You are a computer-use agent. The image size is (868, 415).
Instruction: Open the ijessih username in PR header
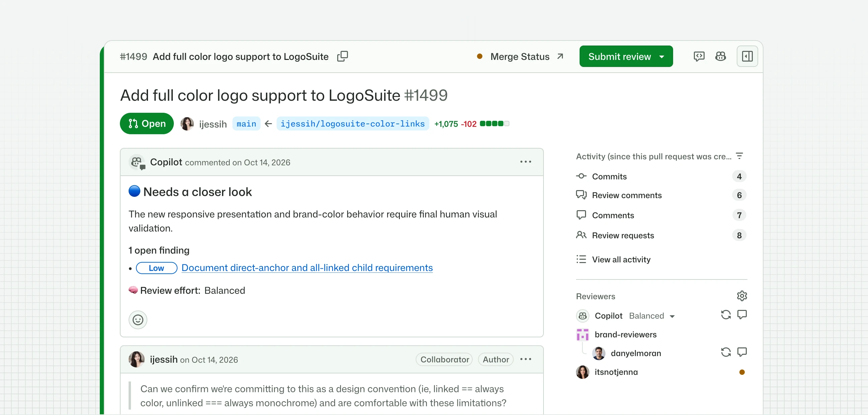[213, 124]
